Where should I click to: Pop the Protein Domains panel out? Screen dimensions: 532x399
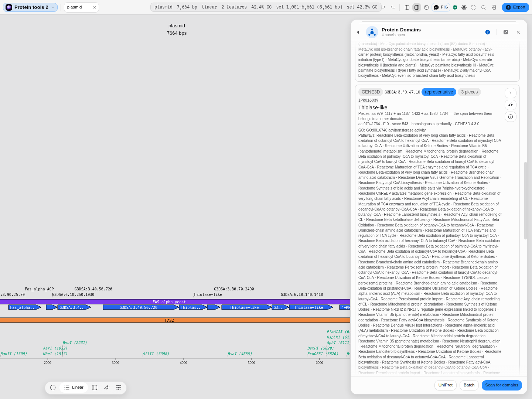click(x=506, y=32)
